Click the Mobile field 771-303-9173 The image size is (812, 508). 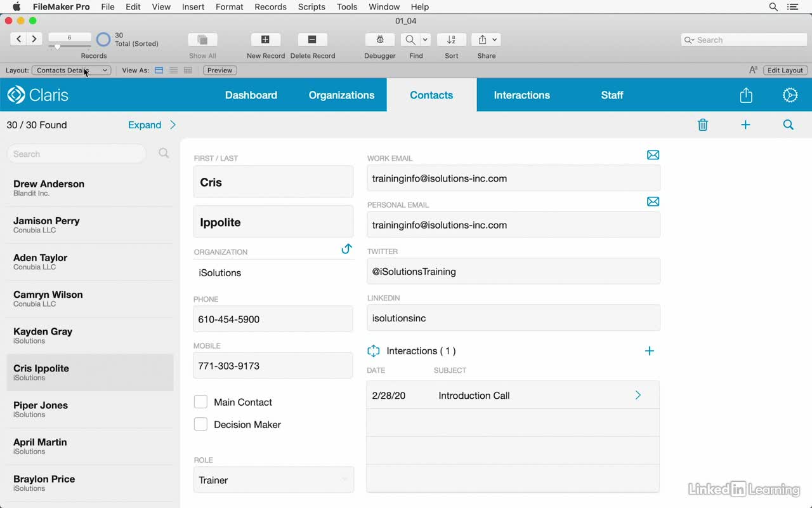click(273, 366)
